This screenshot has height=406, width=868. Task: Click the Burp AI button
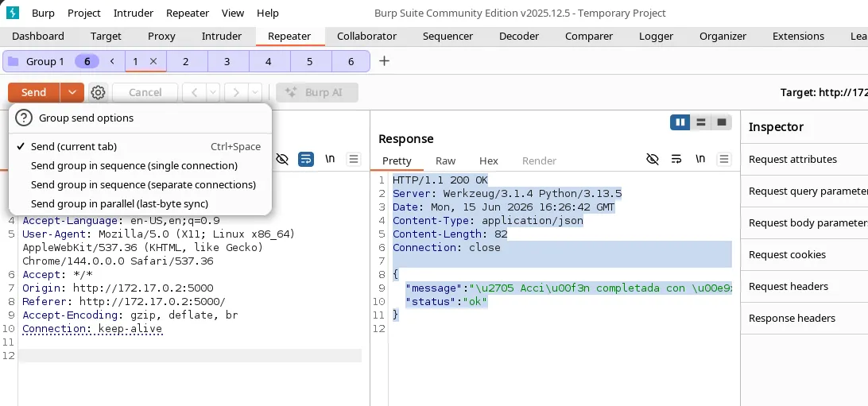(317, 92)
